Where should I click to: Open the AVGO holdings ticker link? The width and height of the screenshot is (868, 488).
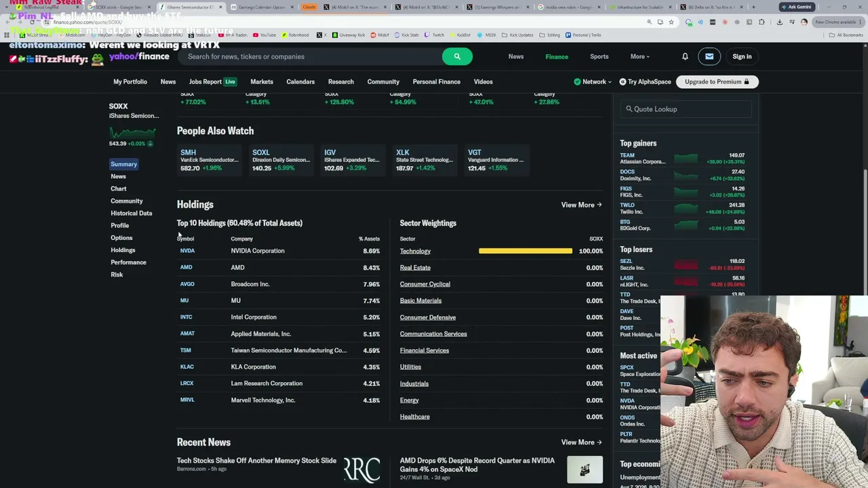tap(187, 284)
